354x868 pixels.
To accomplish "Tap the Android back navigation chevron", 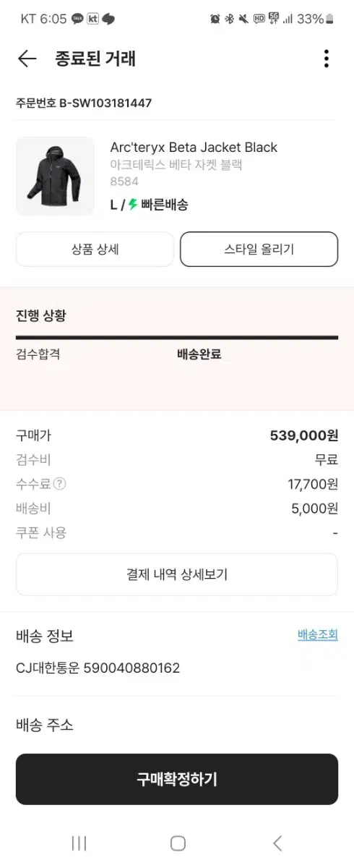I will (277, 843).
